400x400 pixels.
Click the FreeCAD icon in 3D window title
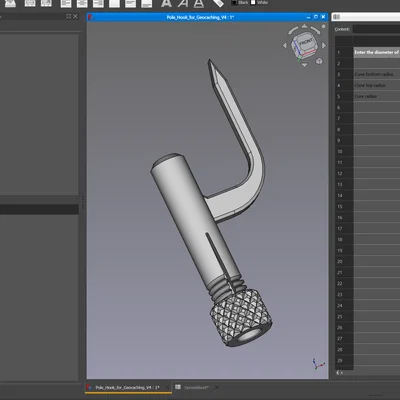tap(90, 17)
